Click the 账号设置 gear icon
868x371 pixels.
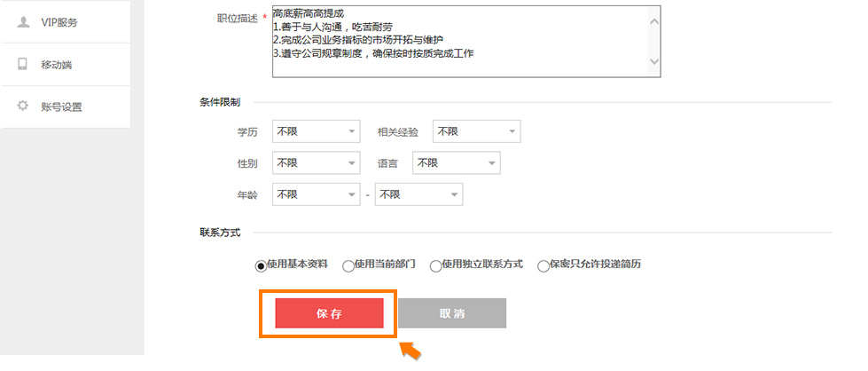tap(23, 106)
